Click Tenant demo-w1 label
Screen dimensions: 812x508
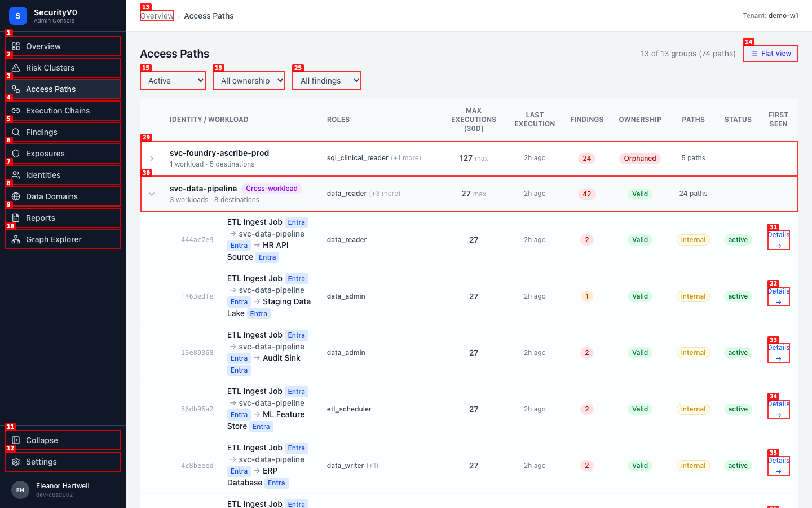pos(770,16)
